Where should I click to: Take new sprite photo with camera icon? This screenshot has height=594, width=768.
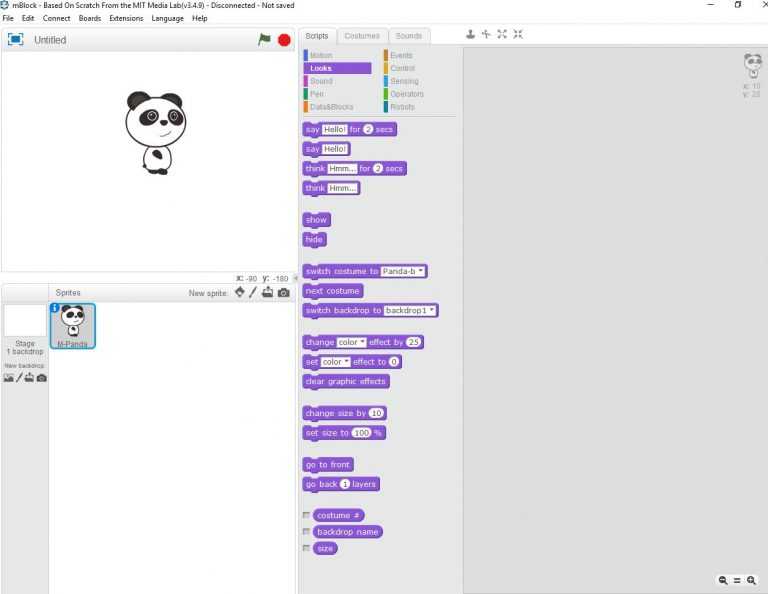click(x=284, y=293)
